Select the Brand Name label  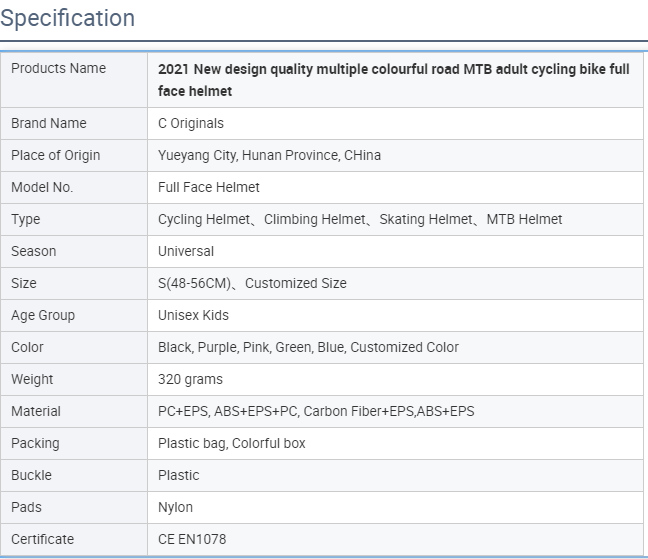[x=49, y=123]
